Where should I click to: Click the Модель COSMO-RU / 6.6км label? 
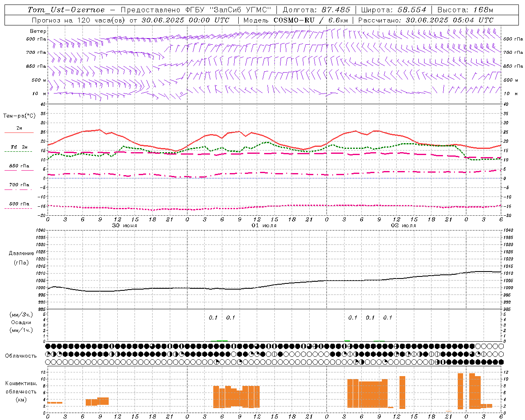pos(296,20)
